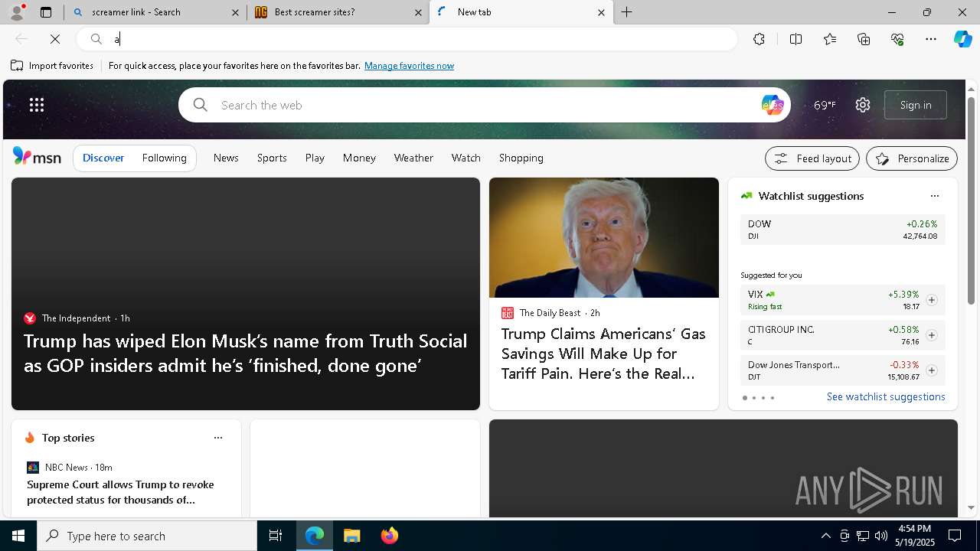Open volume control in system tray

pos(880,536)
